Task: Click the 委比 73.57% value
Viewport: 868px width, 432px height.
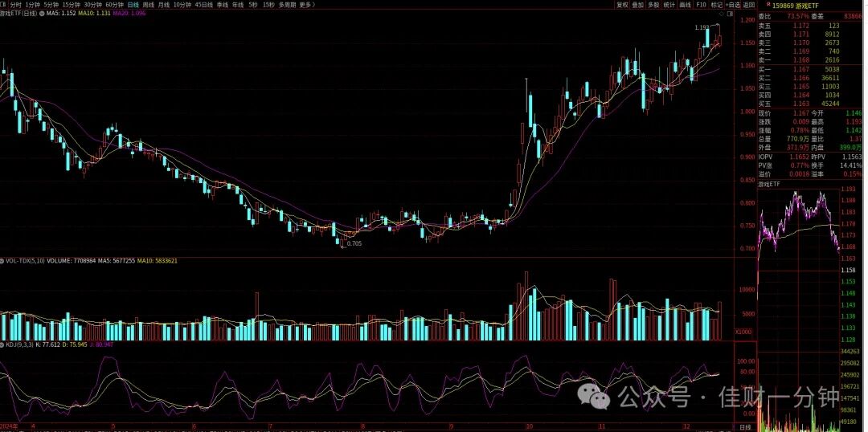Action: tap(799, 17)
